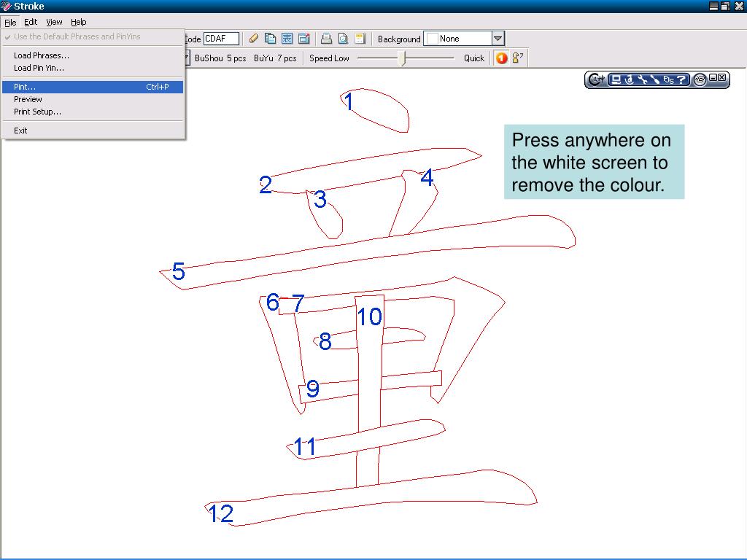Minimize the Stroke window
Image resolution: width=747 pixels, height=560 pixels.
(x=713, y=6)
